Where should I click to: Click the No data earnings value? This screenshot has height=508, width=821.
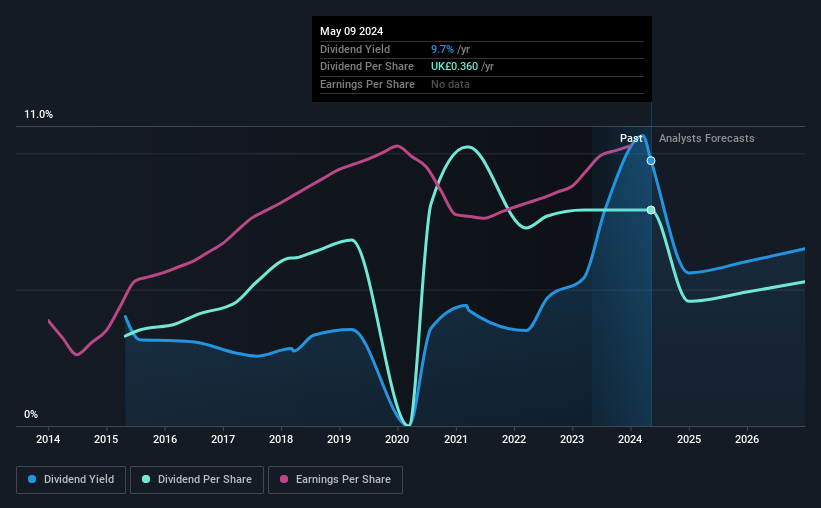click(x=450, y=84)
